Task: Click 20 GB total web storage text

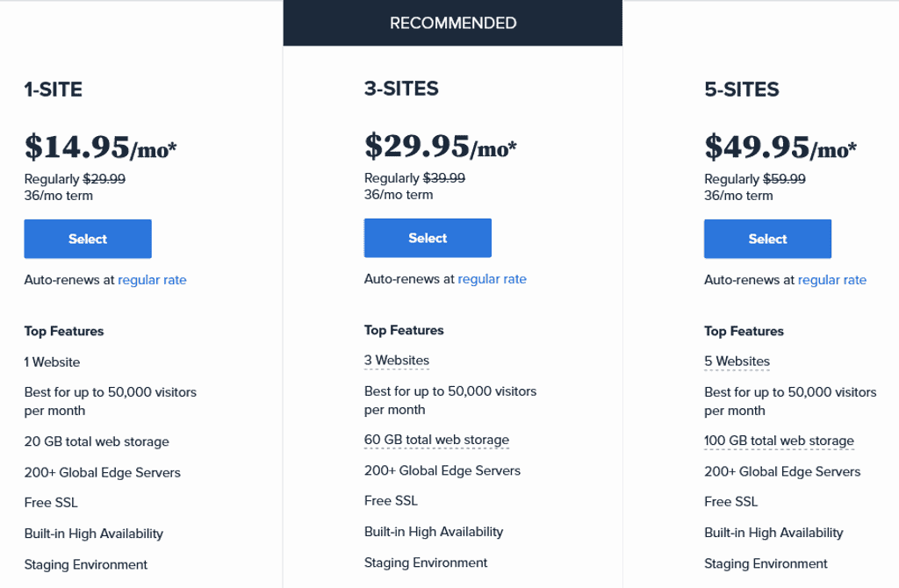Action: coord(97,441)
